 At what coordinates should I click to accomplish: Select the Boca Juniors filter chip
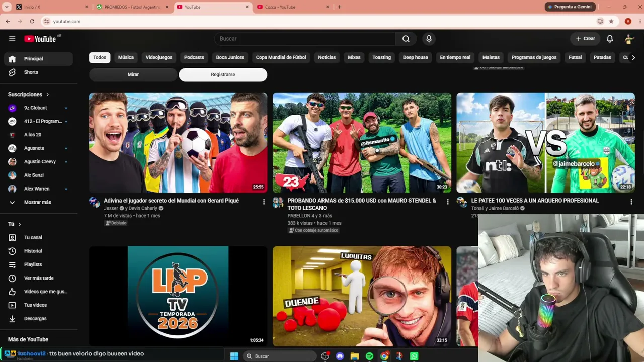coord(230,57)
